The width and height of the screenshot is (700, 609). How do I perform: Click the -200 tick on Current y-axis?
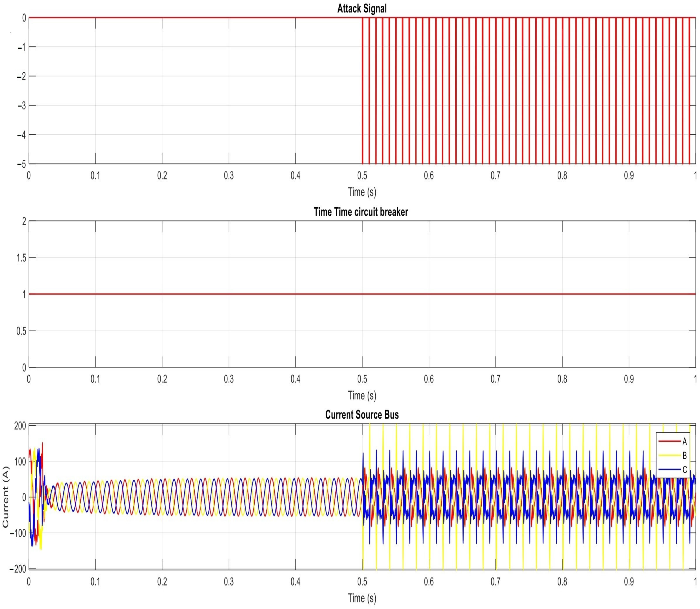coord(18,569)
